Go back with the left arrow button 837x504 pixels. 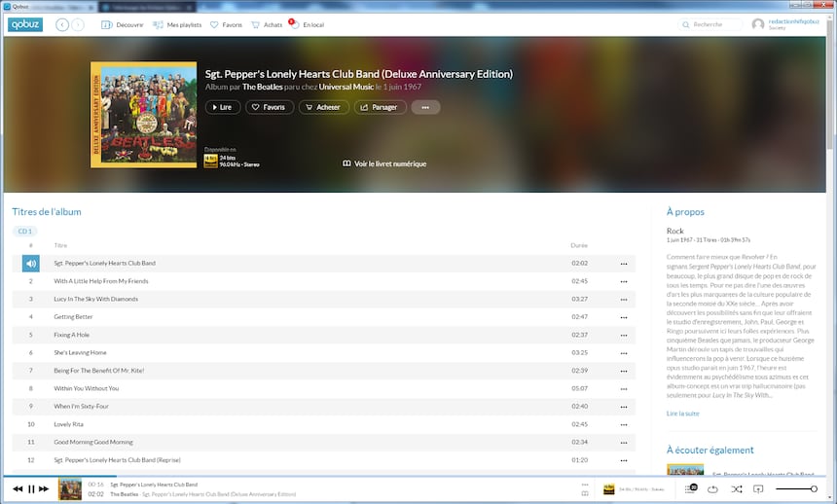coord(62,24)
